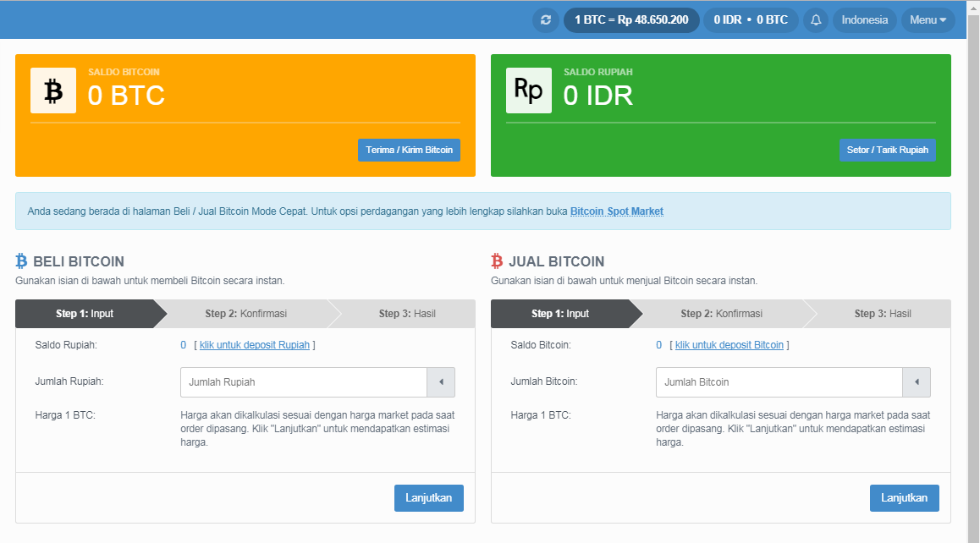Click the 'Saldo Bitcoin:' label
The image size is (980, 543).
(x=541, y=345)
